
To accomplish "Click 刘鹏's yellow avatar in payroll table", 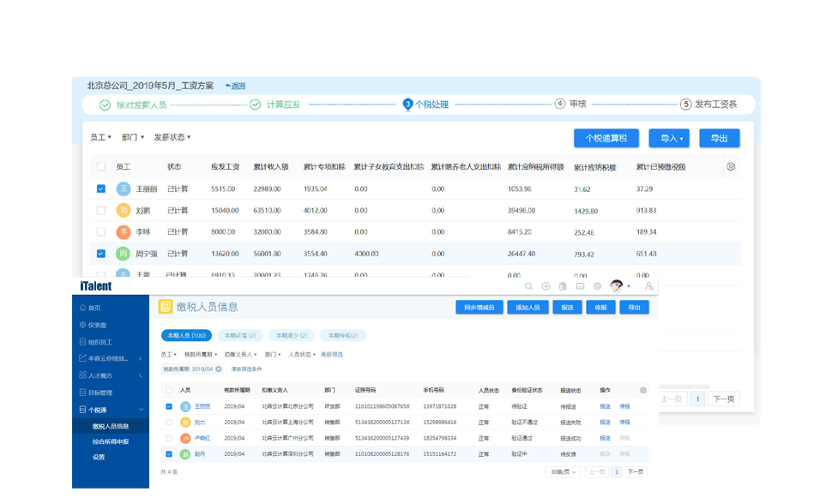I will click(124, 210).
